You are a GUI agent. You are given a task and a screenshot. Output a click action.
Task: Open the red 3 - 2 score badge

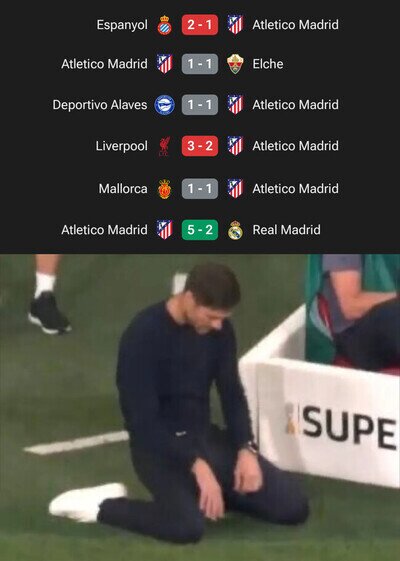coord(200,146)
